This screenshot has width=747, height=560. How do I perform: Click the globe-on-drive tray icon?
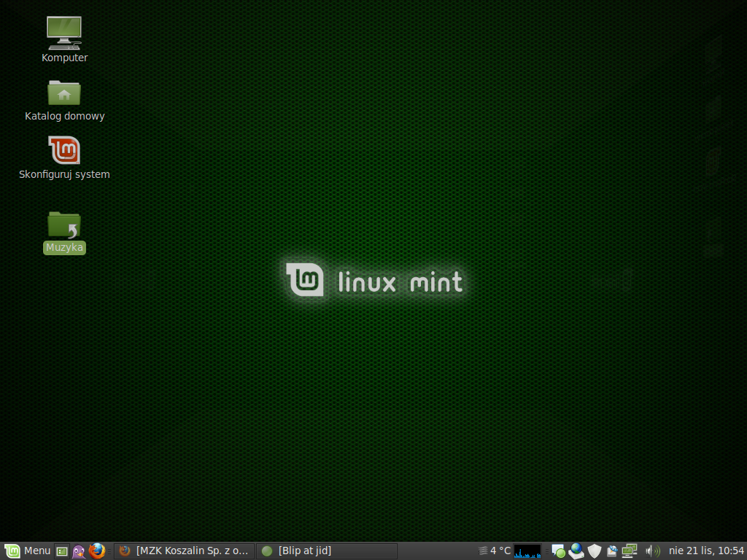[576, 551]
